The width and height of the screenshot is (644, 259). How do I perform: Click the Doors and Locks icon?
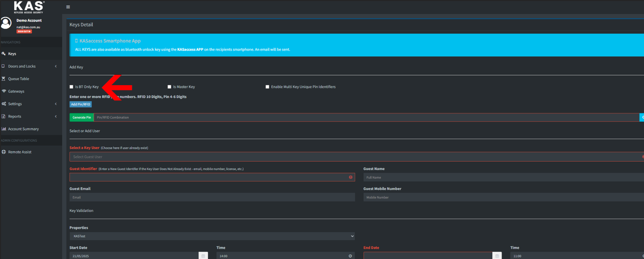3,66
